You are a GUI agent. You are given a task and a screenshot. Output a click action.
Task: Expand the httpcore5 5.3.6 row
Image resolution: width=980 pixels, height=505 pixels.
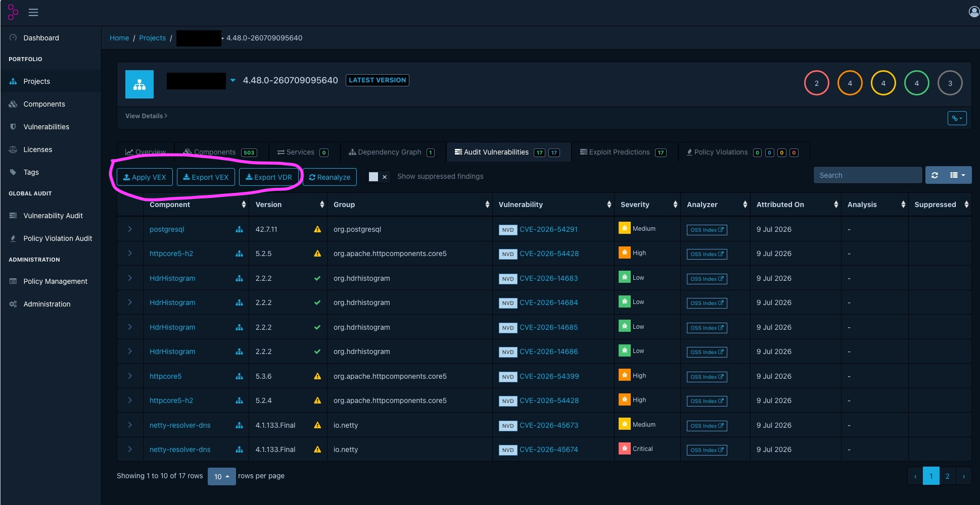coord(130,376)
